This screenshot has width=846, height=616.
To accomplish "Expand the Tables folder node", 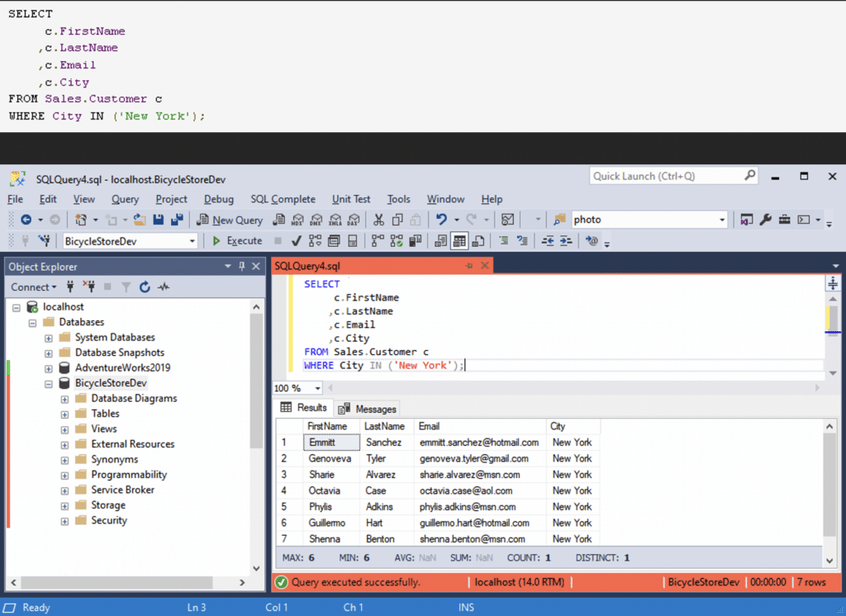I will (64, 415).
